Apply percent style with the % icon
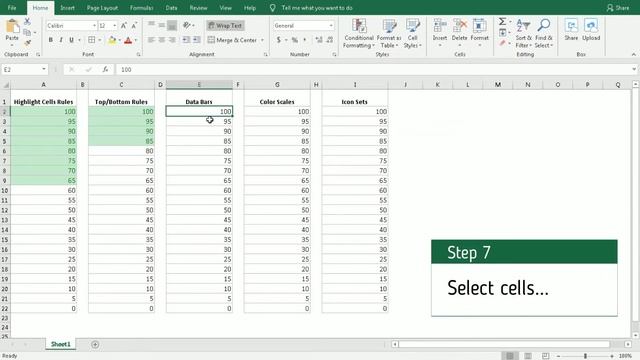 (294, 40)
